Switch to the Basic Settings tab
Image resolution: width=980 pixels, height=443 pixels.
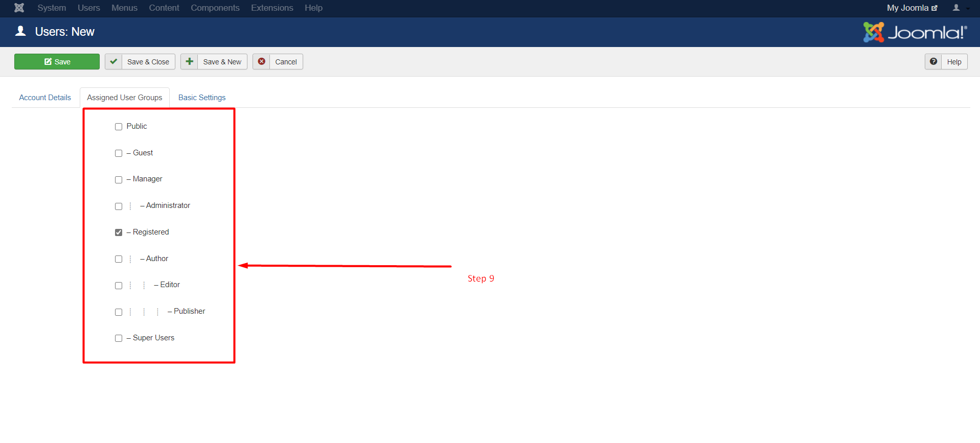coord(202,98)
